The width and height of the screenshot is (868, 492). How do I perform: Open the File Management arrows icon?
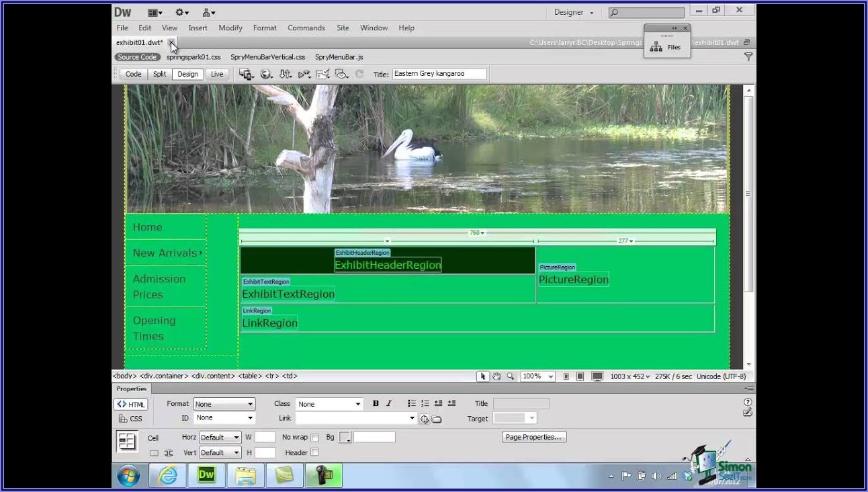tap(286, 74)
